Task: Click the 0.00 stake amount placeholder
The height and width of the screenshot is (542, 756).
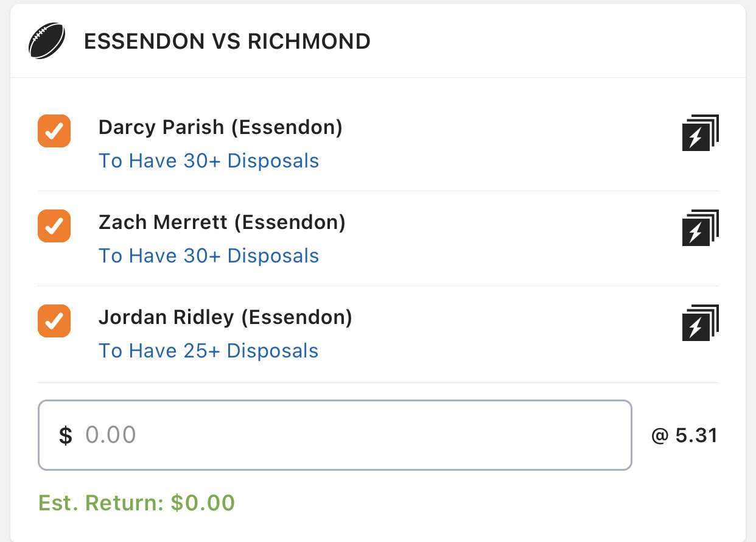Action: click(111, 435)
